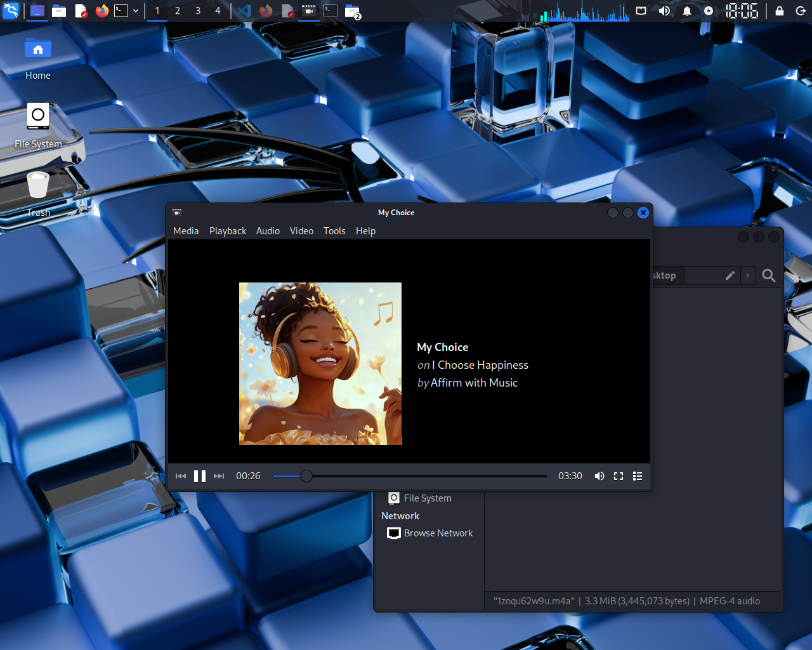Open the Audio menu
The height and width of the screenshot is (650, 812).
(268, 231)
